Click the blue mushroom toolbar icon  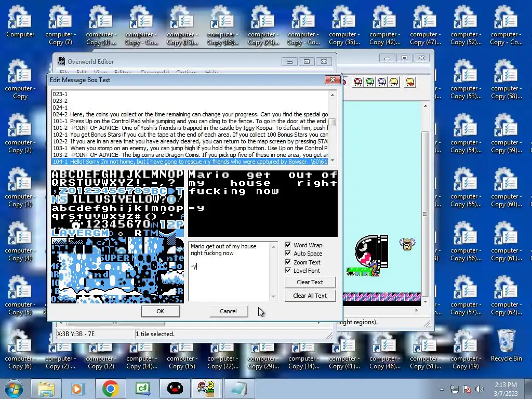(382, 82)
